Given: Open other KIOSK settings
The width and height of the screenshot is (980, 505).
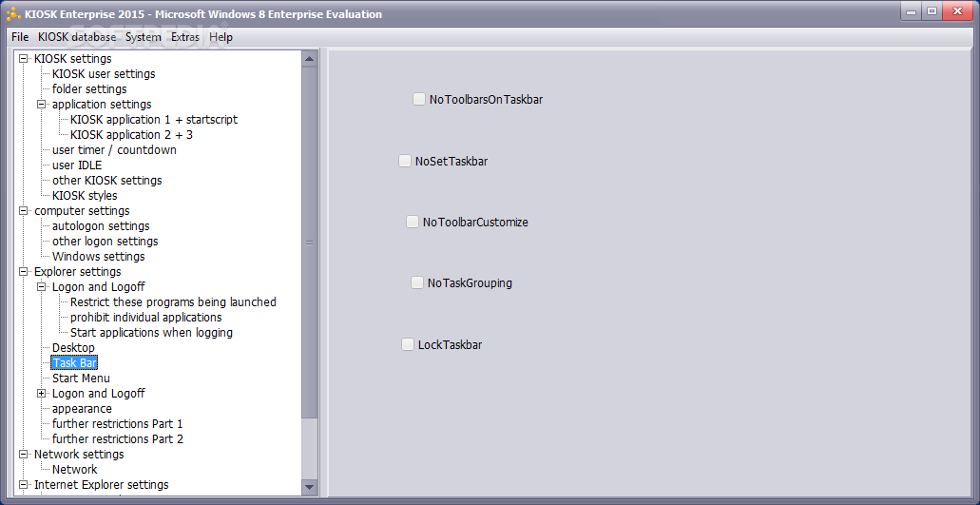Looking at the screenshot, I should click(x=106, y=180).
